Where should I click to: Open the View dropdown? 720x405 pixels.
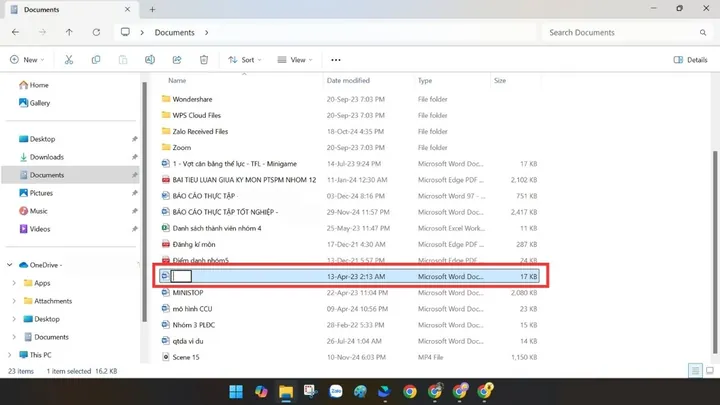pos(294,60)
